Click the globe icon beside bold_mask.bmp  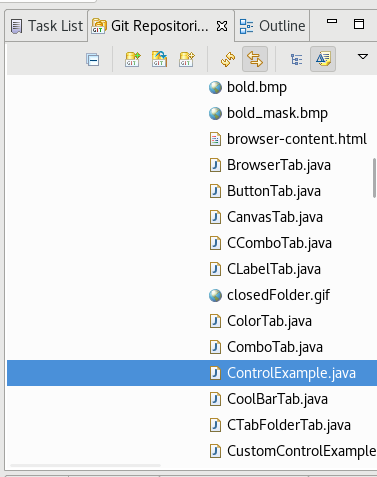215,114
